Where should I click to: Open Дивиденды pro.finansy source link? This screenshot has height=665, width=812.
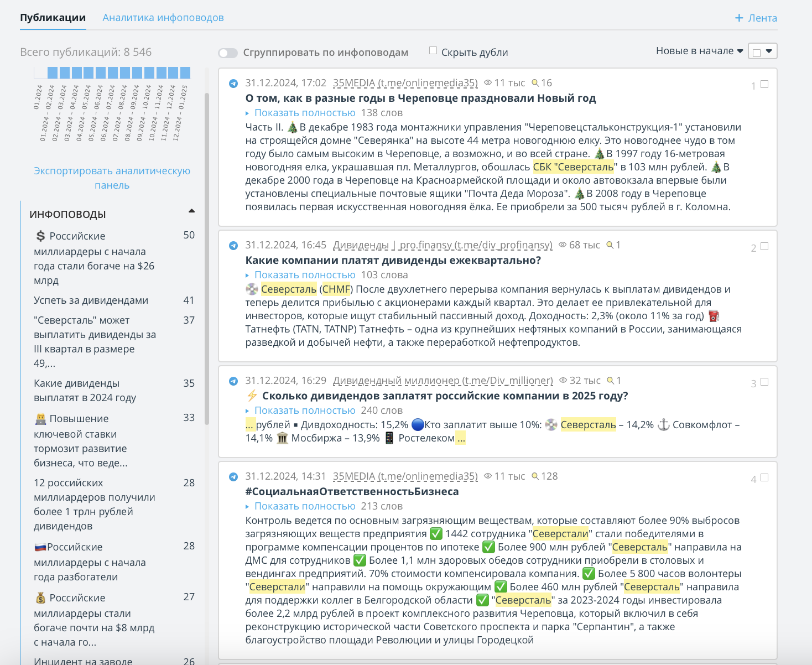(x=443, y=245)
